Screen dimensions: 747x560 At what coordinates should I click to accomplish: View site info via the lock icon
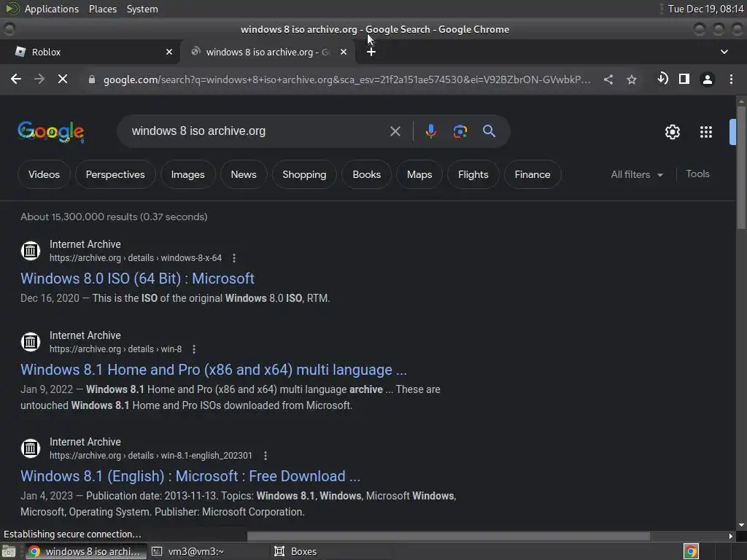click(92, 79)
